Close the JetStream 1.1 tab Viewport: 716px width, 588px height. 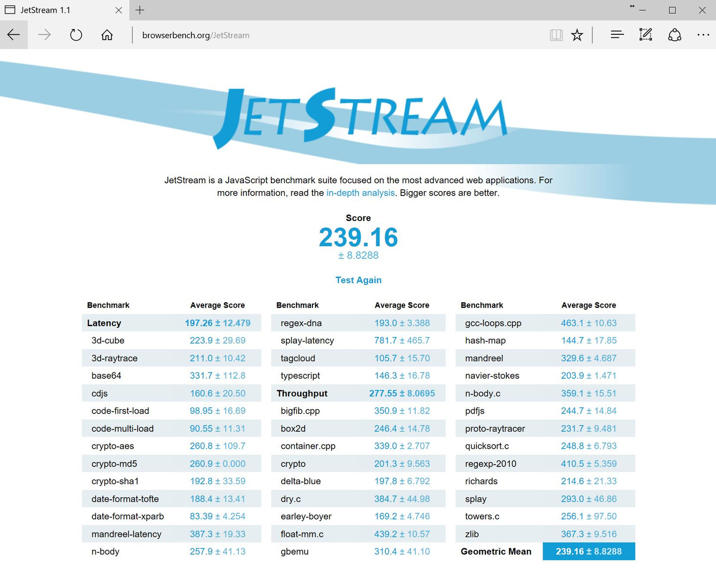click(x=119, y=10)
